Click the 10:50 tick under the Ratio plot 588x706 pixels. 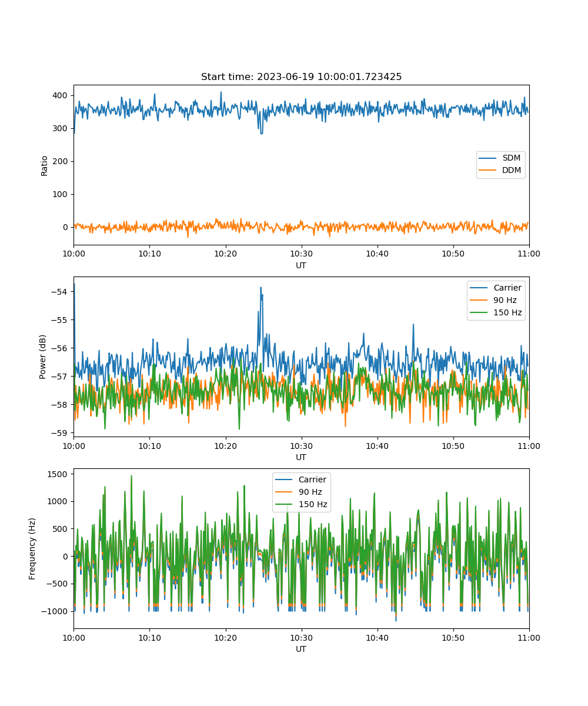[453, 254]
